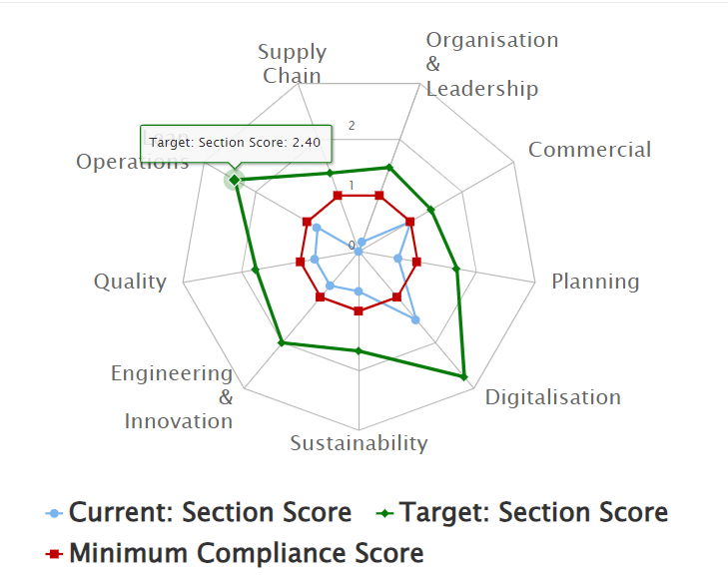Screen dimensions: 728x587
Task: Select green target point on Quality axis
Action: 255,270
